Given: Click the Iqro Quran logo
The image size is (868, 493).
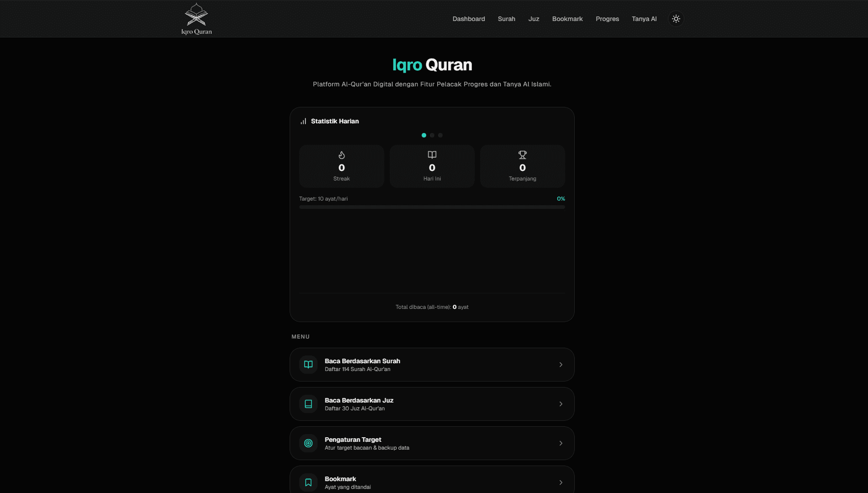Looking at the screenshot, I should pyautogui.click(x=196, y=19).
